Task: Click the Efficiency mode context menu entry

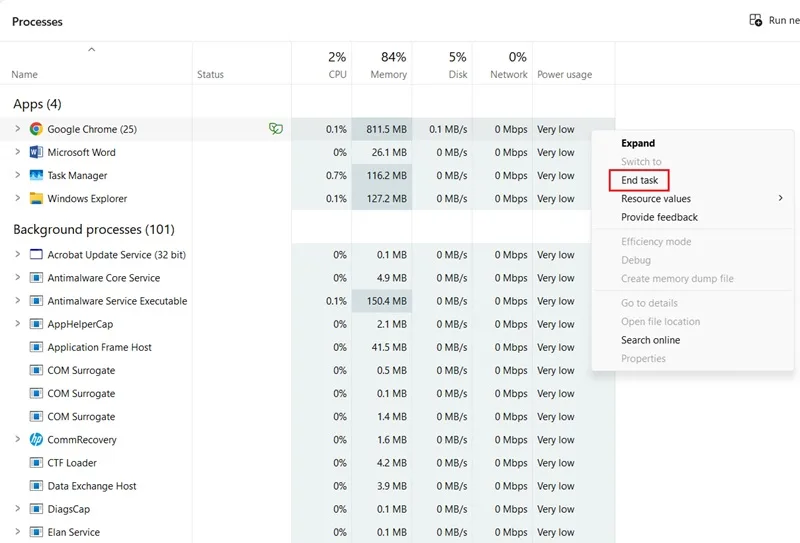Action: pyautogui.click(x=656, y=241)
